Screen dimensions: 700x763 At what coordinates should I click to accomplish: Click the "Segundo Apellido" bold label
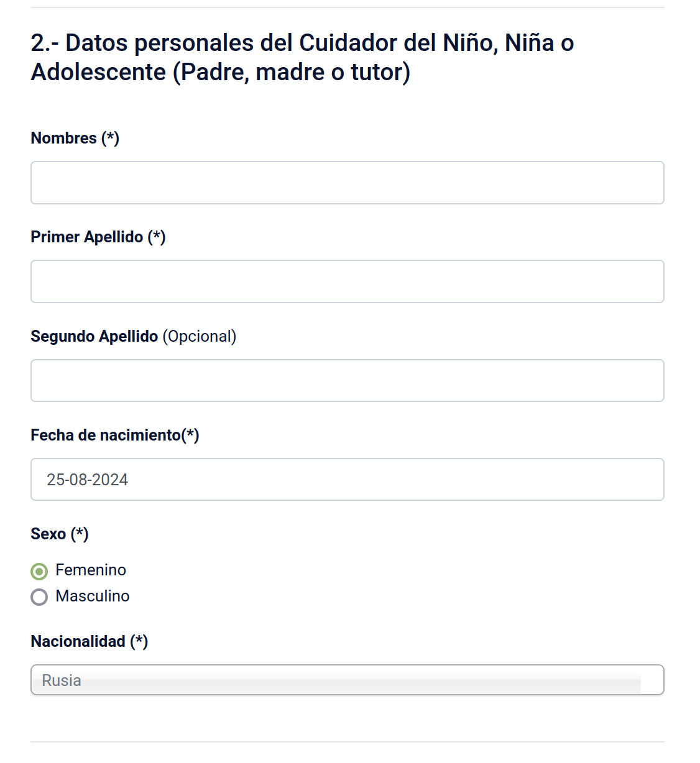point(94,336)
